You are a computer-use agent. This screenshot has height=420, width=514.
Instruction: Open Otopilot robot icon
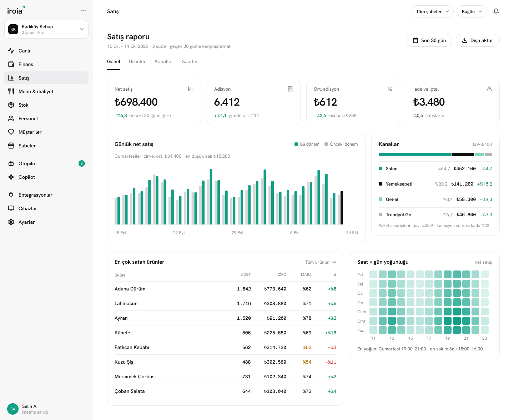tap(11, 163)
